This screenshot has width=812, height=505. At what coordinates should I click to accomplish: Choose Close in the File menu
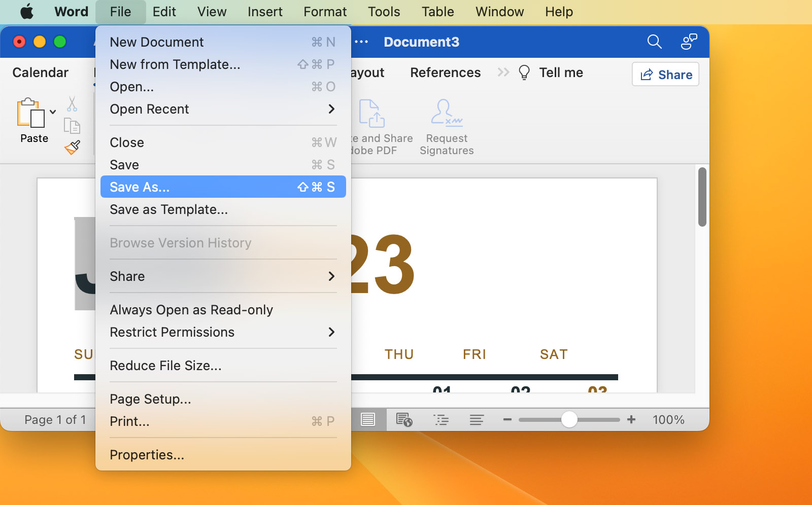pos(223,142)
